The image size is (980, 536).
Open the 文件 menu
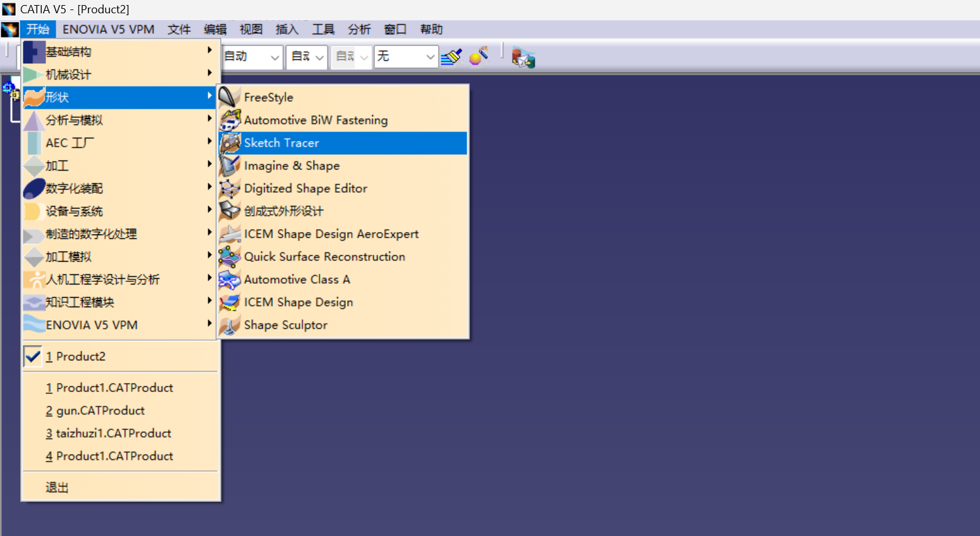179,29
